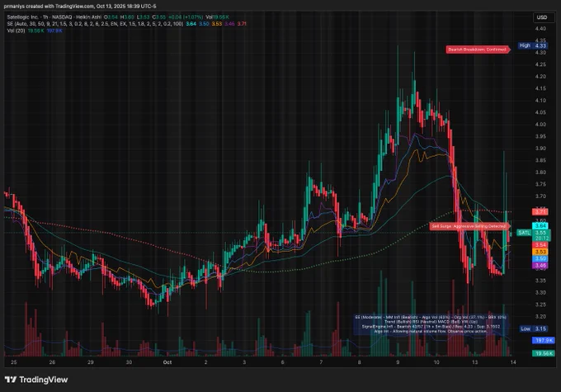The height and width of the screenshot is (392, 561).
Task: Click the blue 197.9K value in Vol legend
Action: pyautogui.click(x=54, y=31)
